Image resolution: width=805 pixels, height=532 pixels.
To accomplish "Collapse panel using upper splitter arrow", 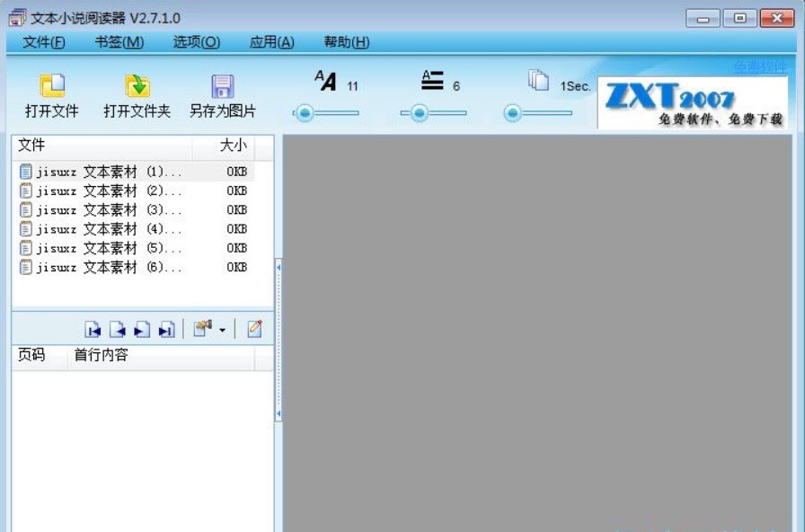I will (279, 268).
